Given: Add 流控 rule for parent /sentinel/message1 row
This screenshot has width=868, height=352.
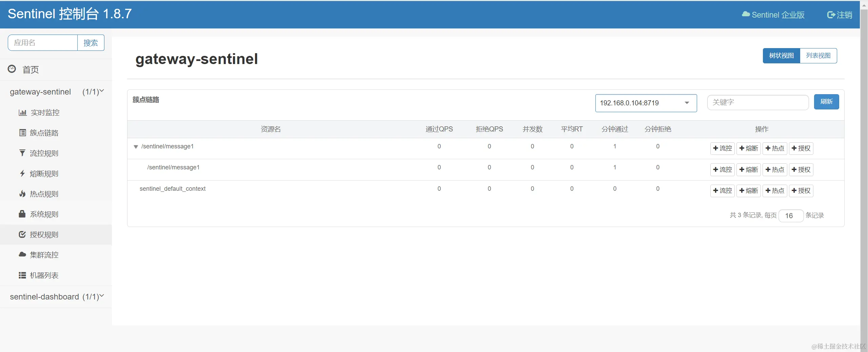Looking at the screenshot, I should tap(722, 148).
